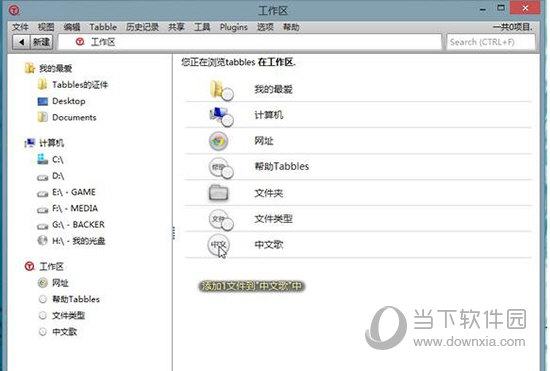Click the pane splitter grip handle

pyautogui.click(x=173, y=233)
